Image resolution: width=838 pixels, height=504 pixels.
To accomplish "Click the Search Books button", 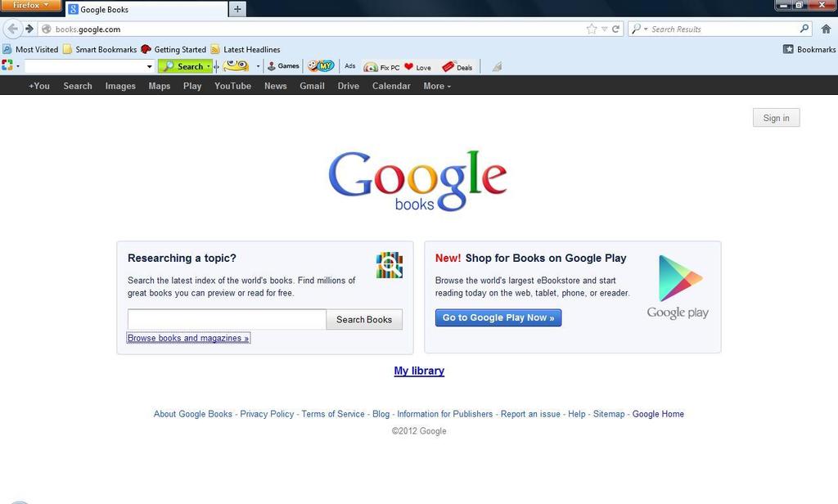I will tap(364, 319).
